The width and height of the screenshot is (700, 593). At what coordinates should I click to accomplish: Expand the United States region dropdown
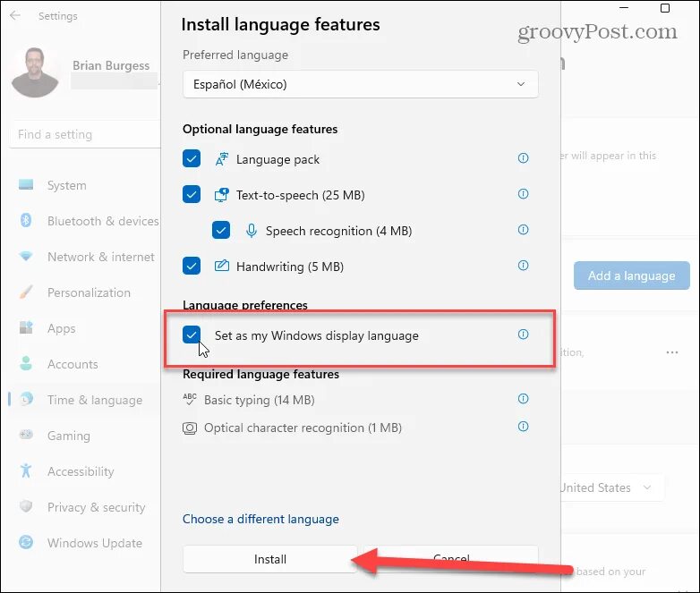pyautogui.click(x=611, y=487)
